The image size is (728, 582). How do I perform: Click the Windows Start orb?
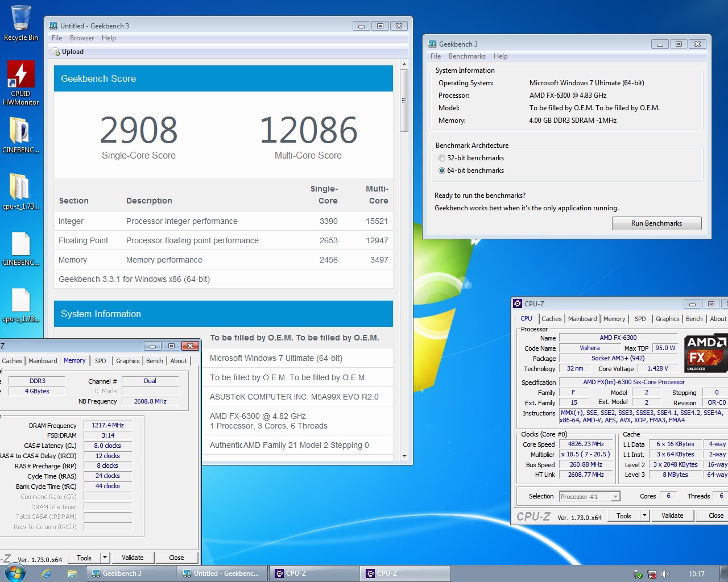click(x=15, y=573)
